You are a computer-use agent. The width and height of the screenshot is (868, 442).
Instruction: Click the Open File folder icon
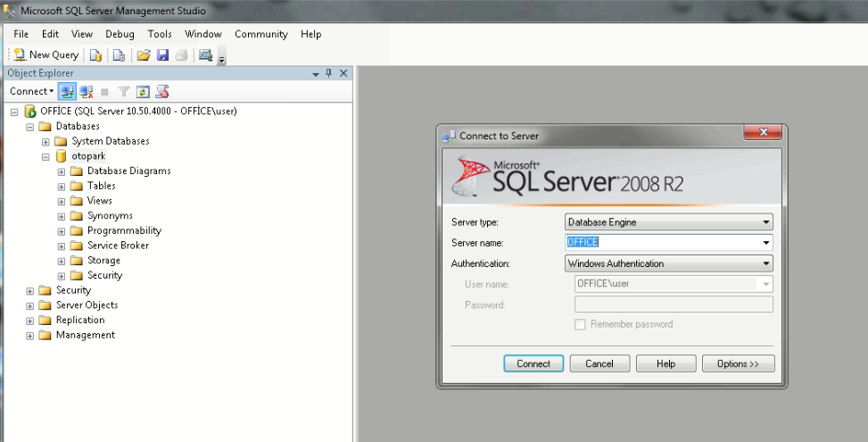click(143, 55)
